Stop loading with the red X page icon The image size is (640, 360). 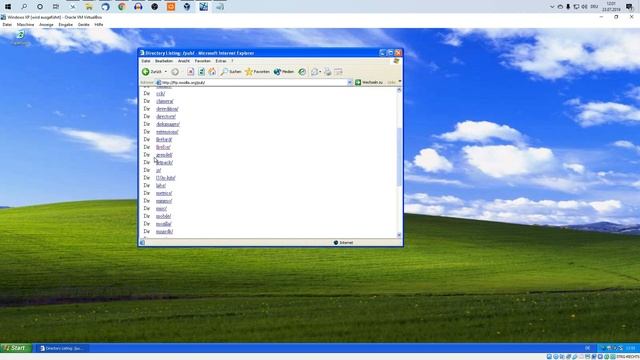[x=191, y=72]
